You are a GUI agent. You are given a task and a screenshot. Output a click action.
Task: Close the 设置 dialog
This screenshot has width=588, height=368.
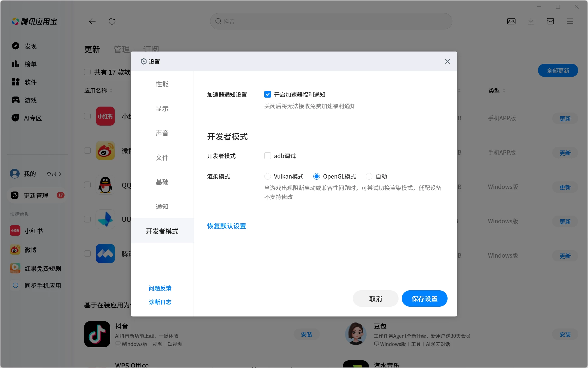448,61
